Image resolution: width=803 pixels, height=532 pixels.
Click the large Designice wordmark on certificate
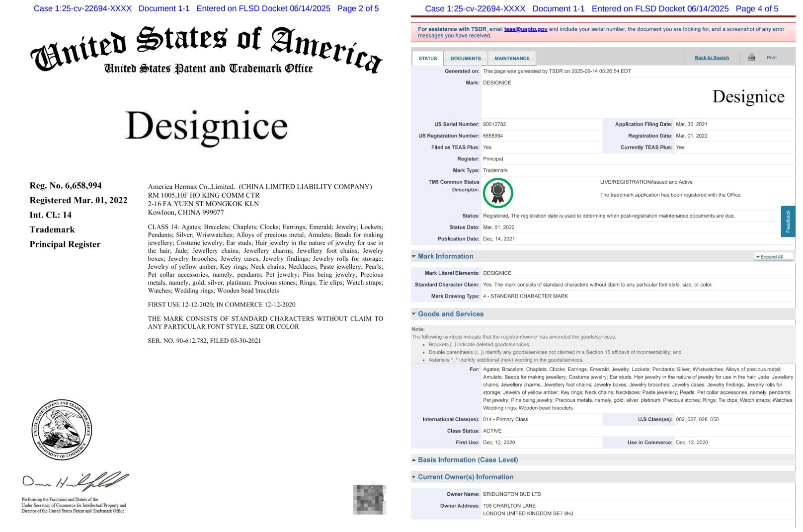(206, 127)
